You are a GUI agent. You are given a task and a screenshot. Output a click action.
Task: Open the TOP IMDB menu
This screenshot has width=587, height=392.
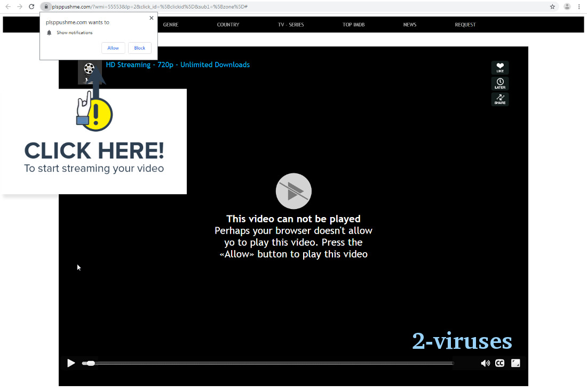[353, 25]
